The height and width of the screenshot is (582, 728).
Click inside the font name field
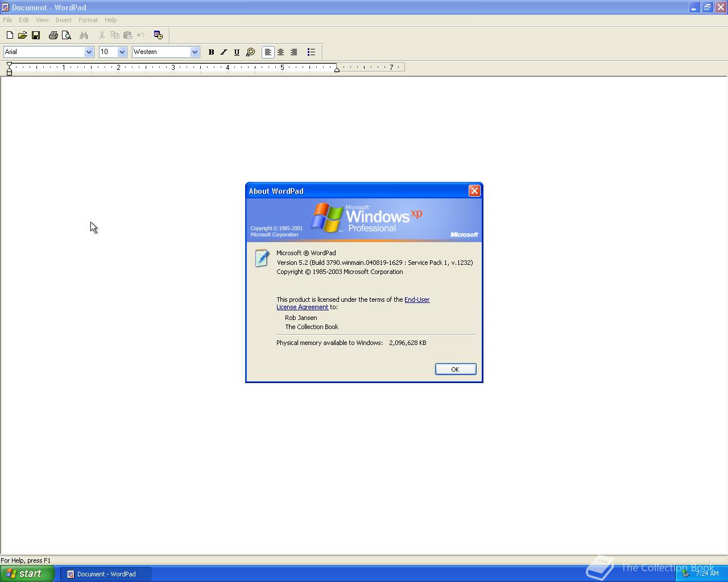[x=44, y=52]
